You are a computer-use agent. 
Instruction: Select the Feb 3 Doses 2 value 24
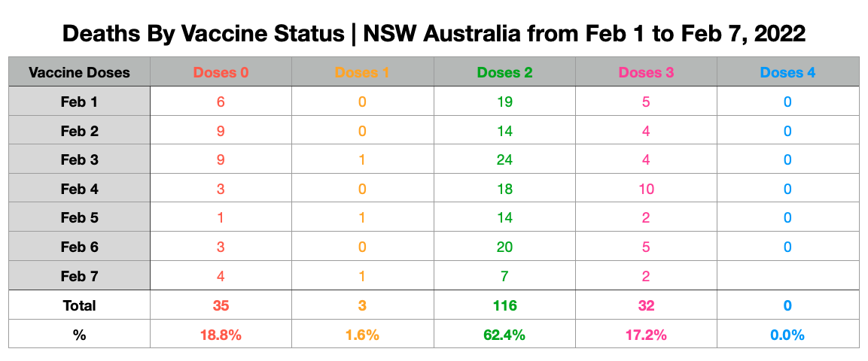coord(504,159)
